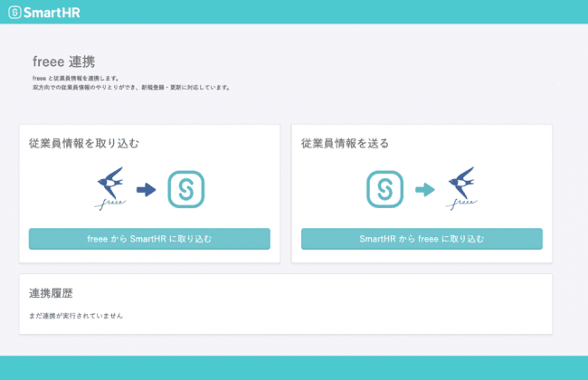
Task: Select the 'まだ連携が実行されていません' message
Action: click(76, 316)
